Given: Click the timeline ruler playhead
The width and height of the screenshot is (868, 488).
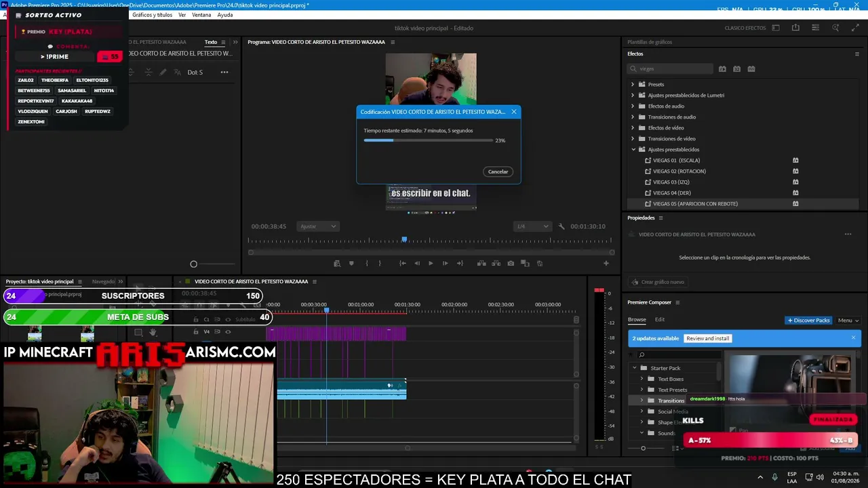Looking at the screenshot, I should coord(326,310).
